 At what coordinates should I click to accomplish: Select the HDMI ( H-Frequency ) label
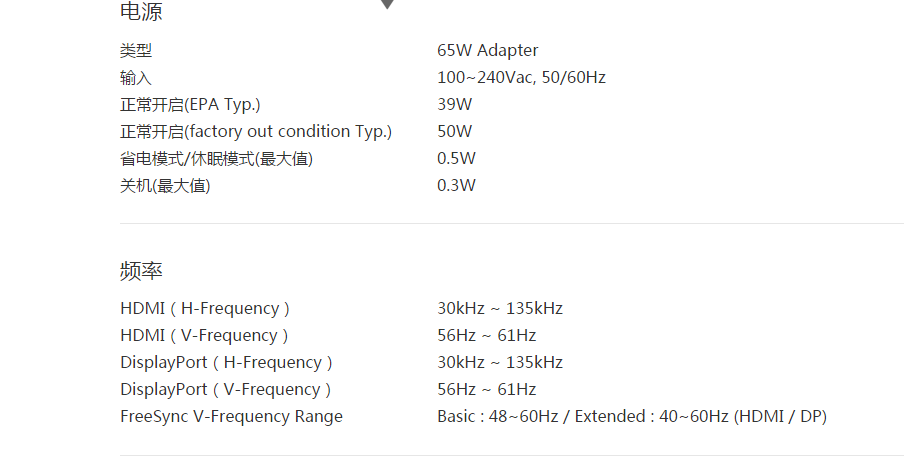tap(205, 308)
